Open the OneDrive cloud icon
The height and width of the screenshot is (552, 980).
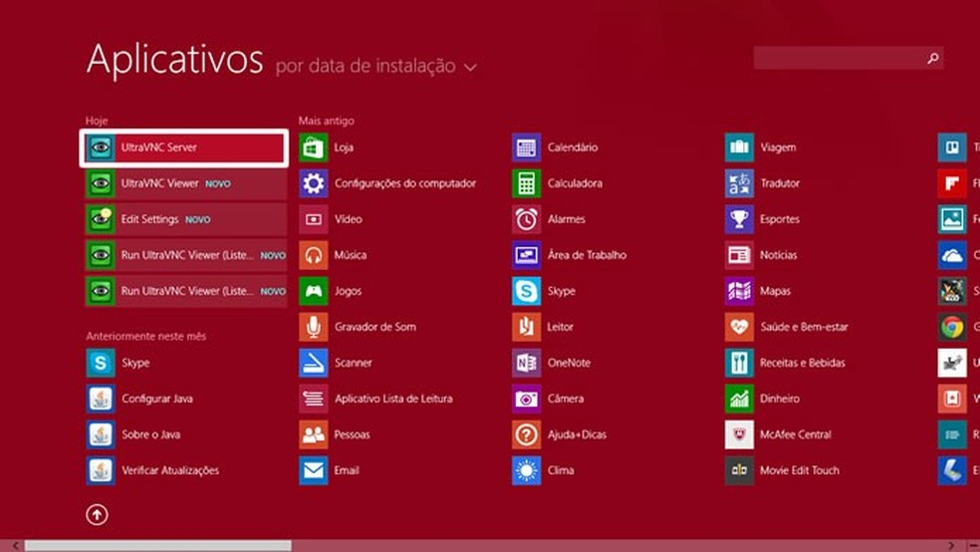pos(952,255)
